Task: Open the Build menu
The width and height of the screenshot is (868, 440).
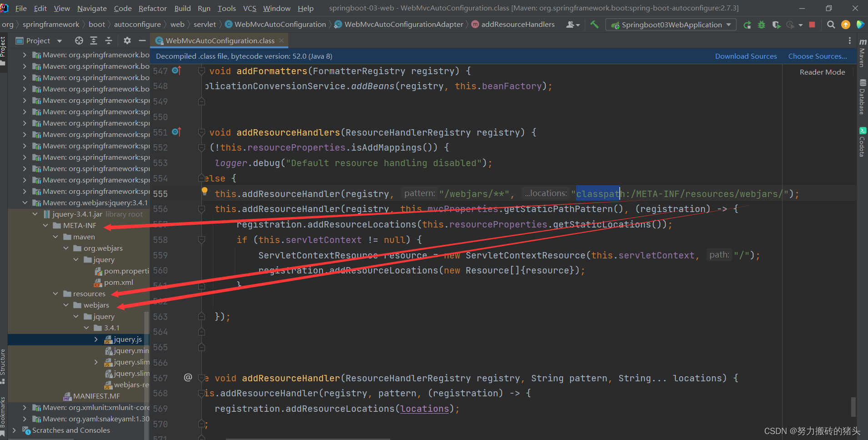Action: tap(182, 8)
